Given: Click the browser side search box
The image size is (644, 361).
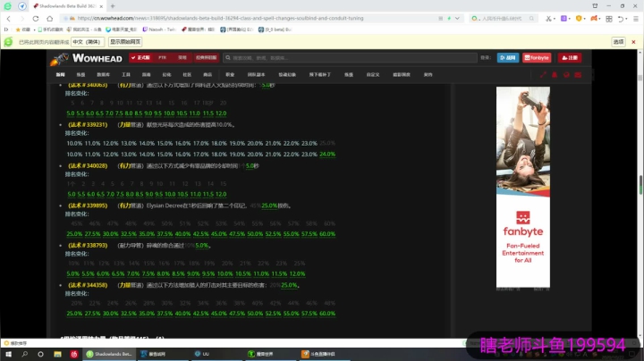Looking at the screenshot, I should 503,19.
